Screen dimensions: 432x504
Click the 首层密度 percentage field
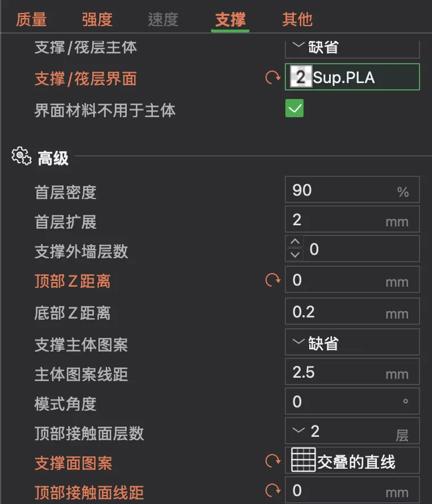coord(352,189)
